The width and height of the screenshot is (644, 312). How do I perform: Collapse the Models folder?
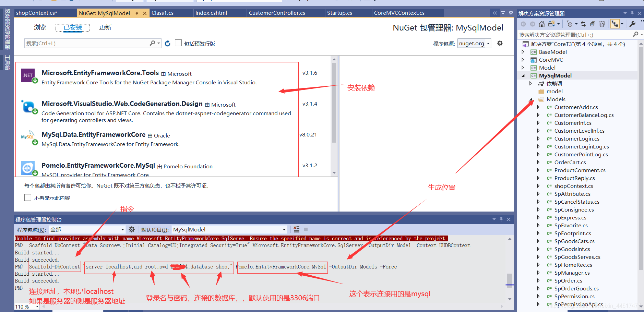coord(531,99)
